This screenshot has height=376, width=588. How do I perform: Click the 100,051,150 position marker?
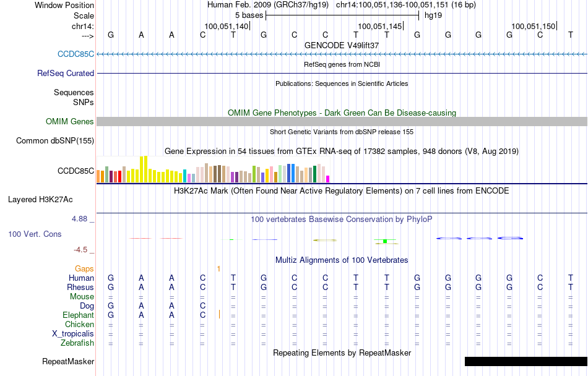[x=534, y=26]
